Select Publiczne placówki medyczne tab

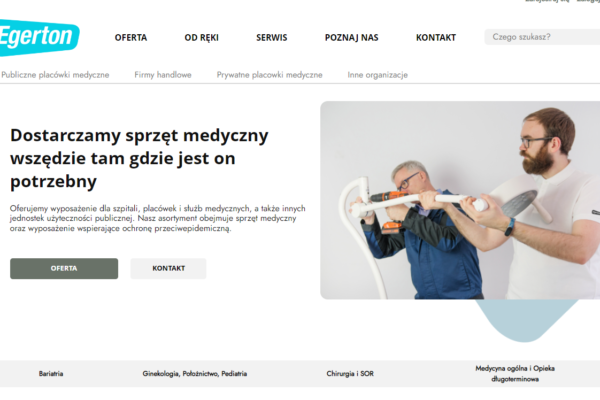coord(55,75)
